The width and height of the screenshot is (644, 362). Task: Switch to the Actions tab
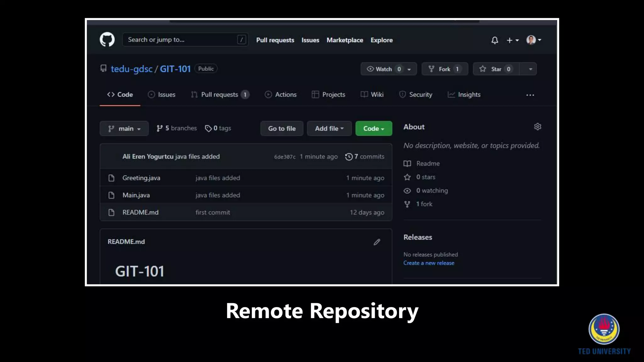[x=280, y=95]
